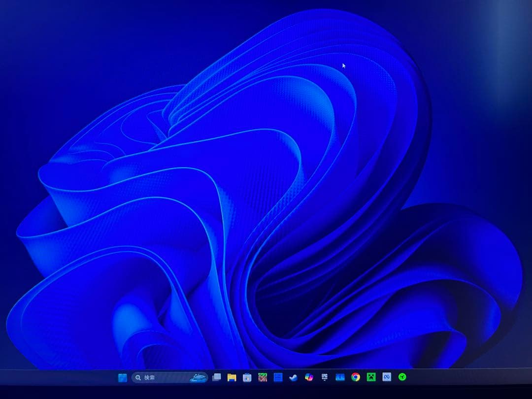This screenshot has height=399, width=532.
Task: Open the Start menu
Action: tap(124, 377)
